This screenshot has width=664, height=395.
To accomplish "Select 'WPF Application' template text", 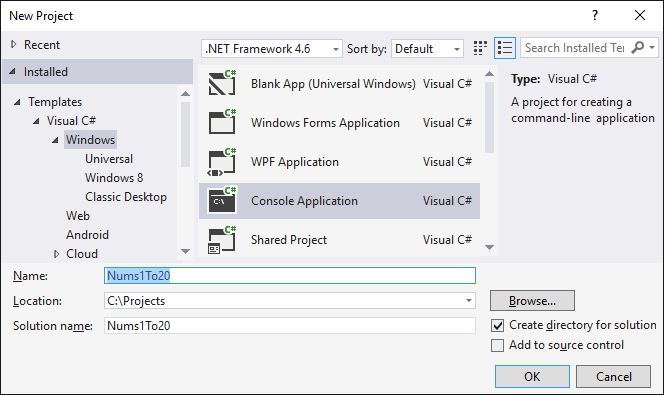I will [x=295, y=162].
